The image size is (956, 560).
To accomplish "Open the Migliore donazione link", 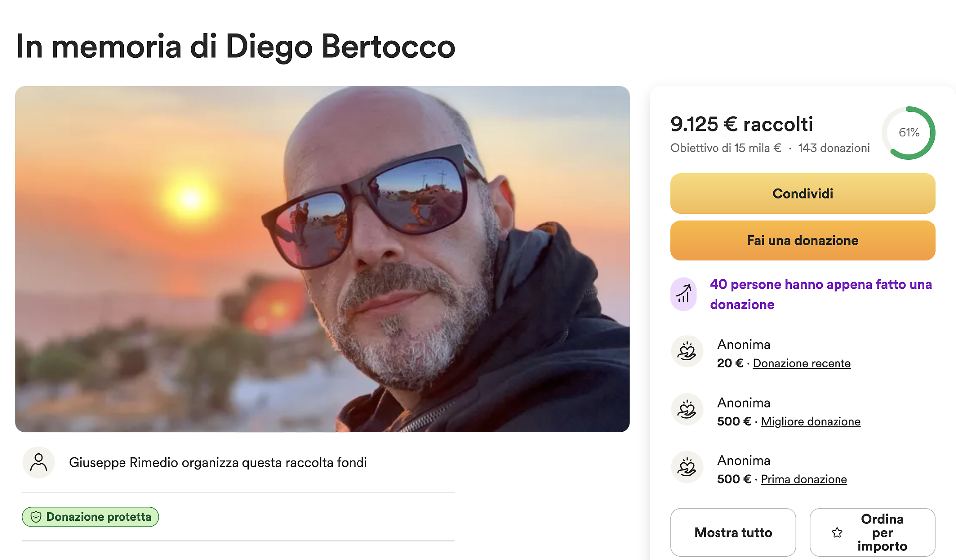I will tap(811, 422).
